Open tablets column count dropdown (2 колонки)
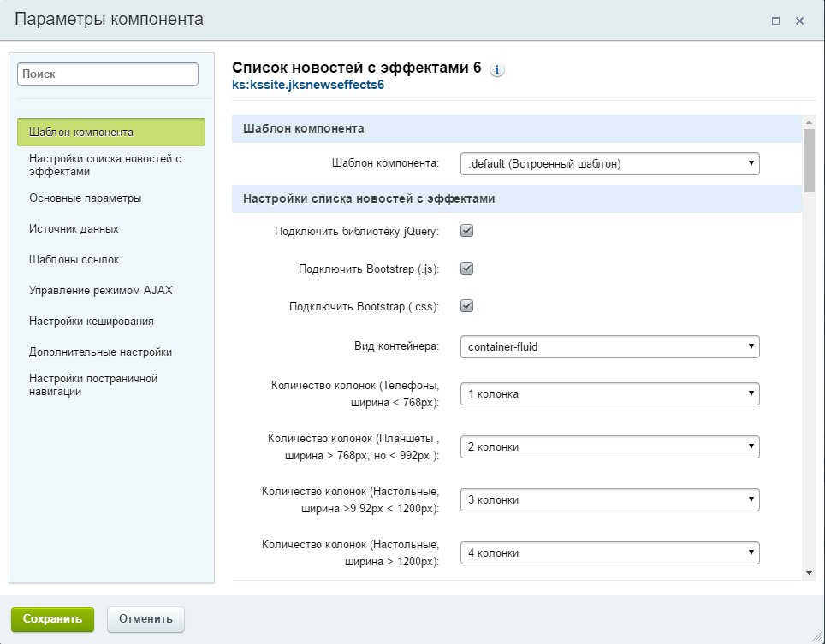 click(x=610, y=446)
